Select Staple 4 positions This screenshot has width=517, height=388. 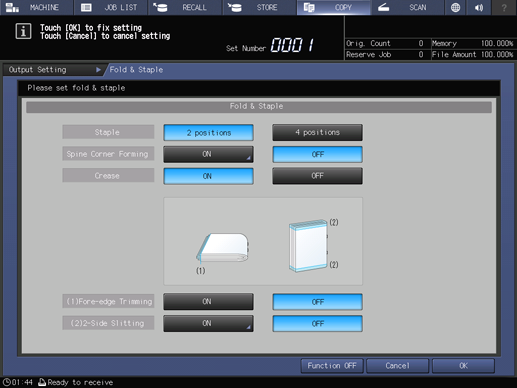pos(317,133)
